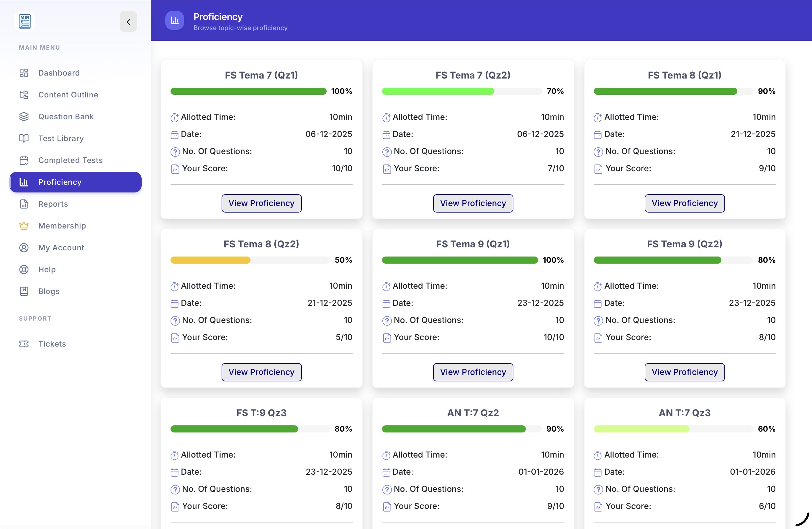Viewport: 812px width, 529px height.
Task: Click the "FS Tema 7 (Qz1)" card title
Action: point(261,75)
